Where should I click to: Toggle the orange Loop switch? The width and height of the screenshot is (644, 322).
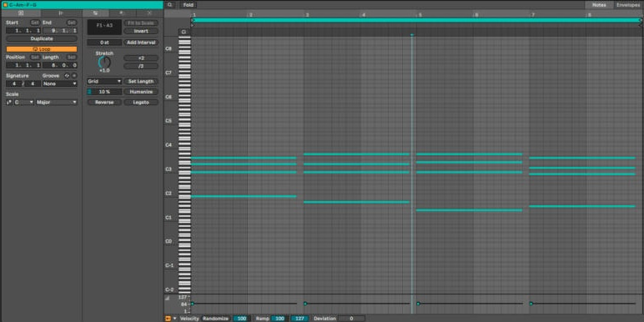(x=42, y=49)
